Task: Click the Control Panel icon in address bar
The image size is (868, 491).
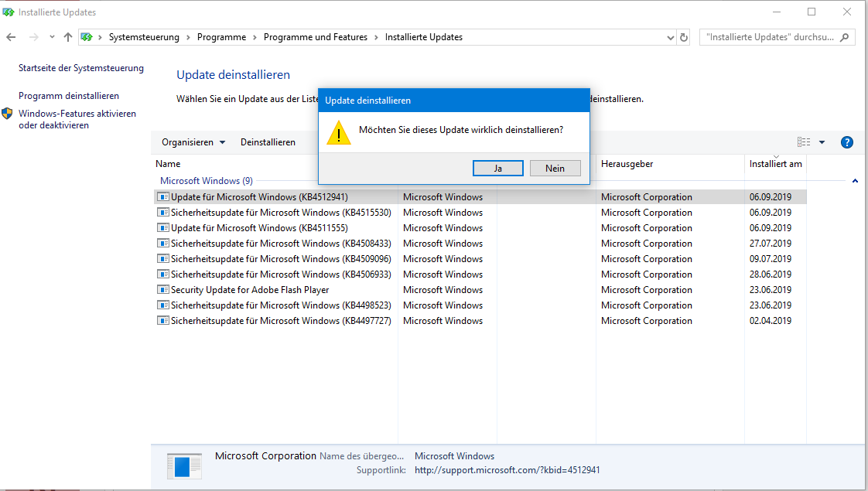Action: coord(87,37)
